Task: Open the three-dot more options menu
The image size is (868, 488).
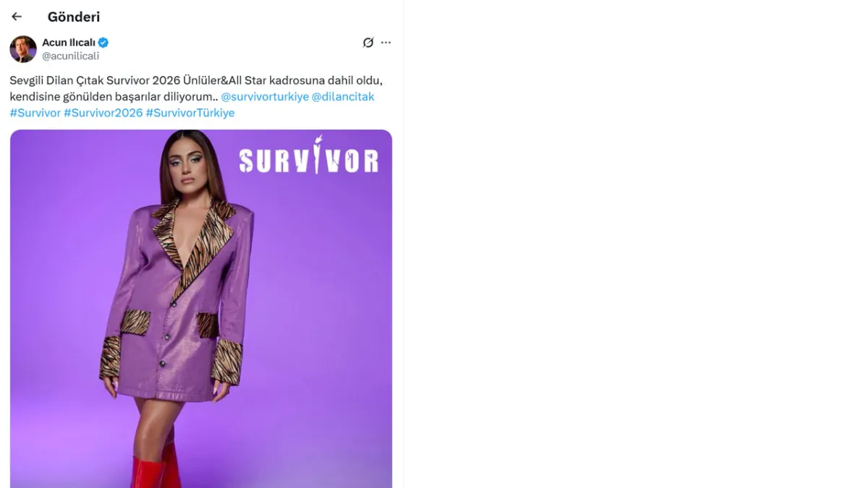Action: pos(386,43)
